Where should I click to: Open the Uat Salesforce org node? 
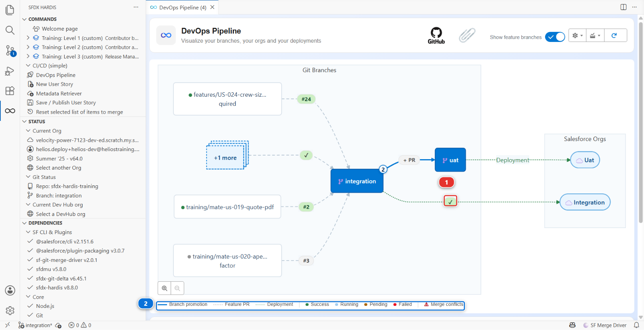585,160
